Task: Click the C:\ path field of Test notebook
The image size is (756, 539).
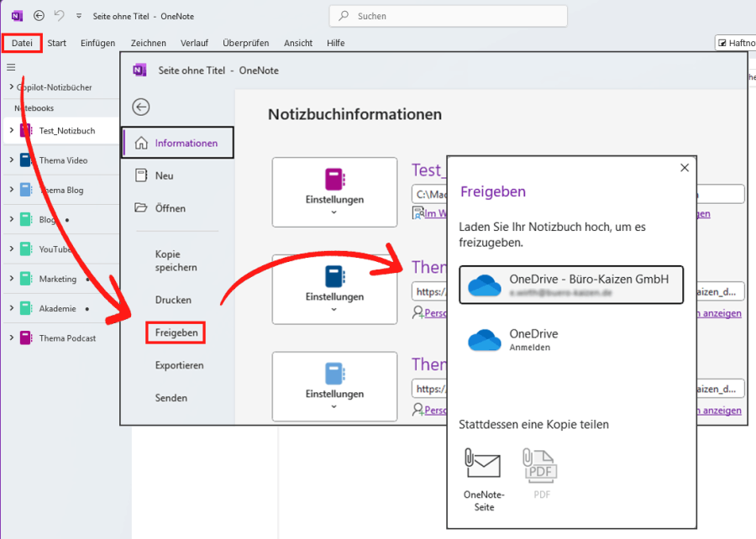Action: [x=429, y=194]
